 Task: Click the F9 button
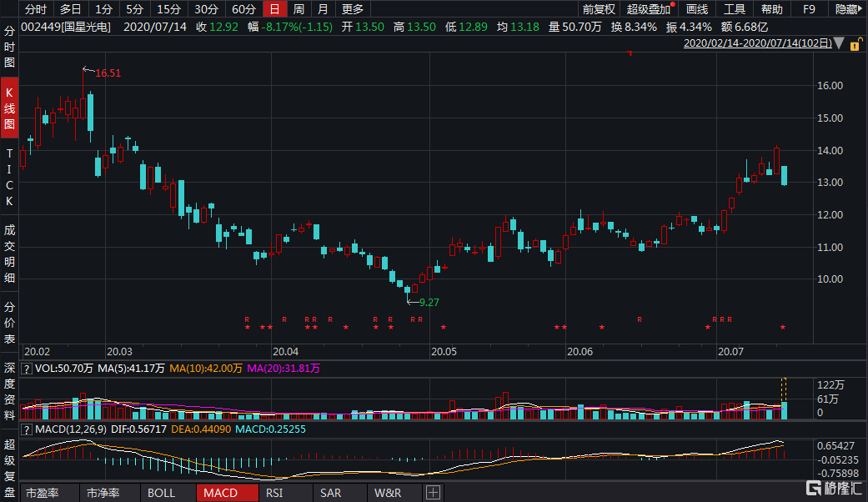pos(810,9)
